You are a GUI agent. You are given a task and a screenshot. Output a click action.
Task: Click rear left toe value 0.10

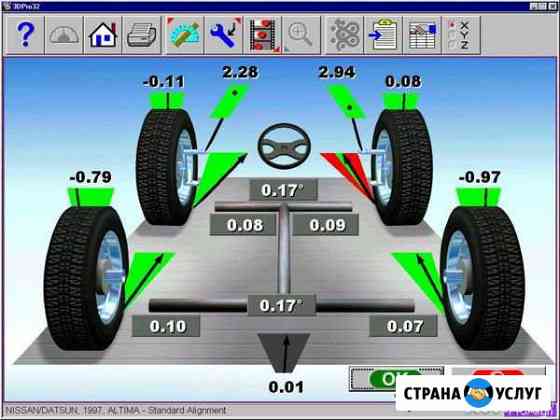(x=166, y=326)
